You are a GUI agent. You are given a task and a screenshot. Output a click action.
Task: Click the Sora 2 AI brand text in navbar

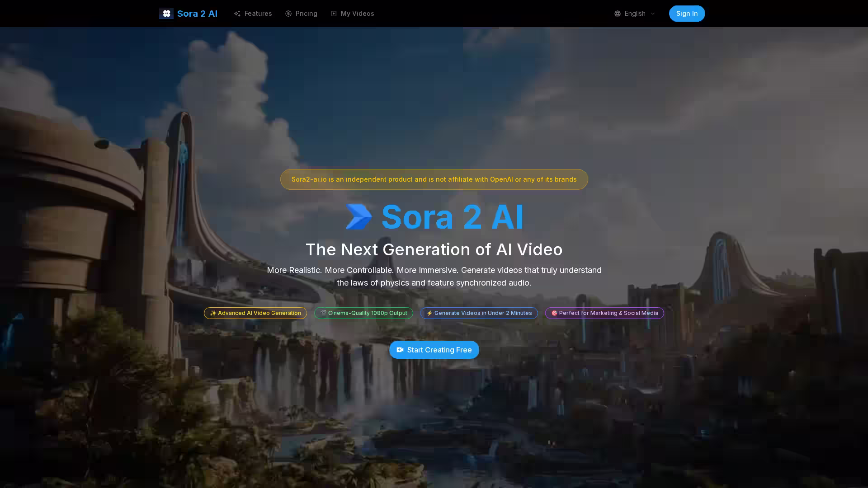[x=197, y=14]
